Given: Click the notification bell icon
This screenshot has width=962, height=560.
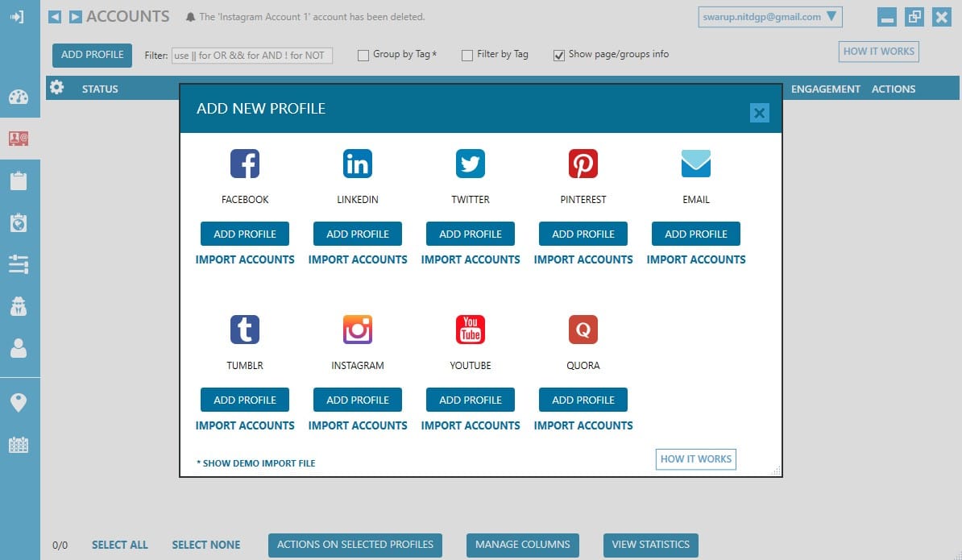Looking at the screenshot, I should click(x=190, y=17).
